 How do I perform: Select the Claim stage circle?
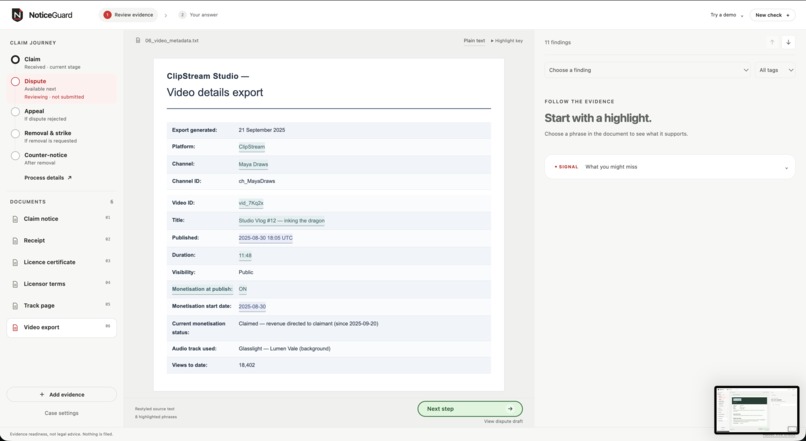tap(15, 60)
